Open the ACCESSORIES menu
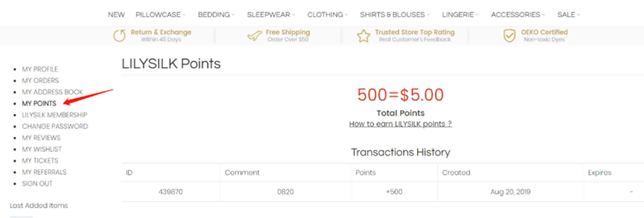 (518, 15)
